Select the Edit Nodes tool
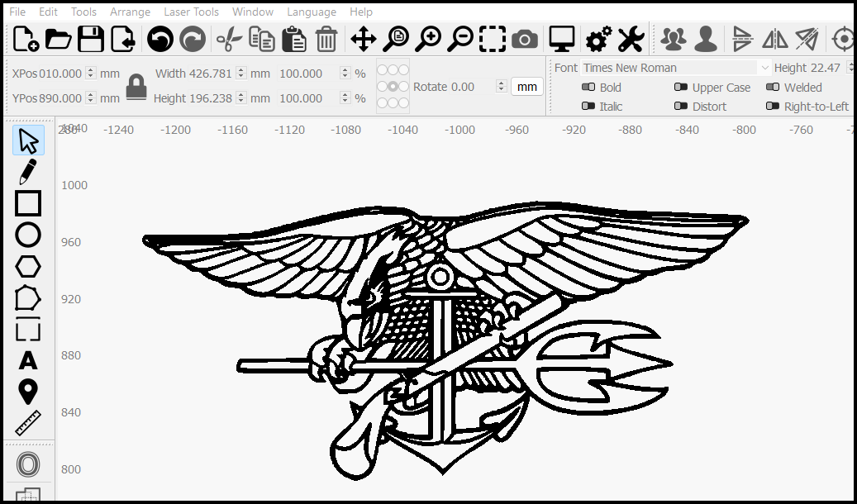857x504 pixels. (x=28, y=298)
